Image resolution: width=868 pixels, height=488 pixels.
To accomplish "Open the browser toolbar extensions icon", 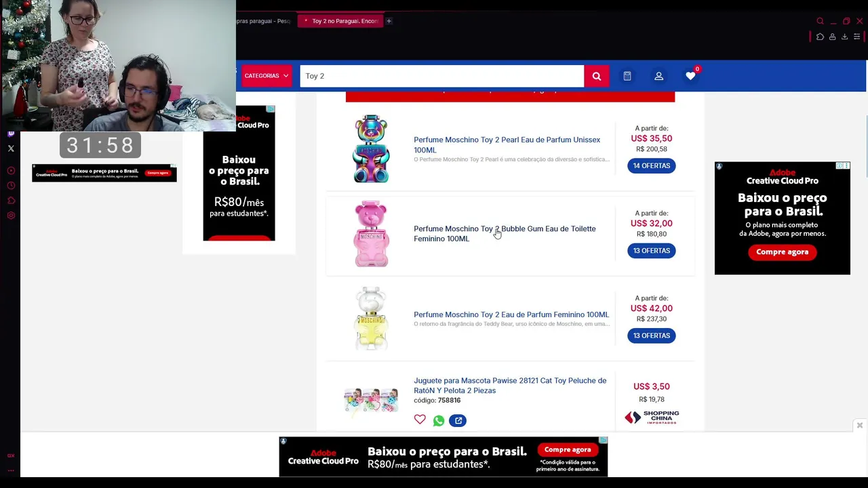I will (x=820, y=37).
